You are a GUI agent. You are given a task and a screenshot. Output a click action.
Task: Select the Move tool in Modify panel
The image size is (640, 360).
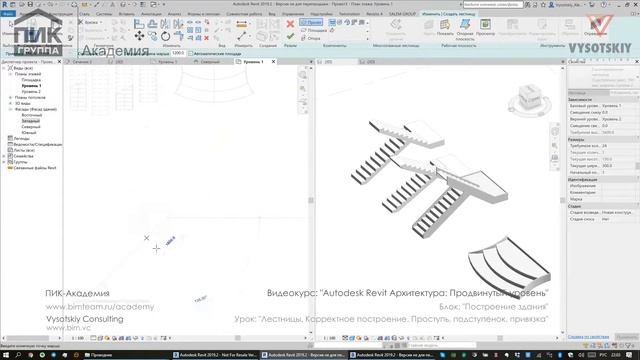pyautogui.click(x=139, y=36)
